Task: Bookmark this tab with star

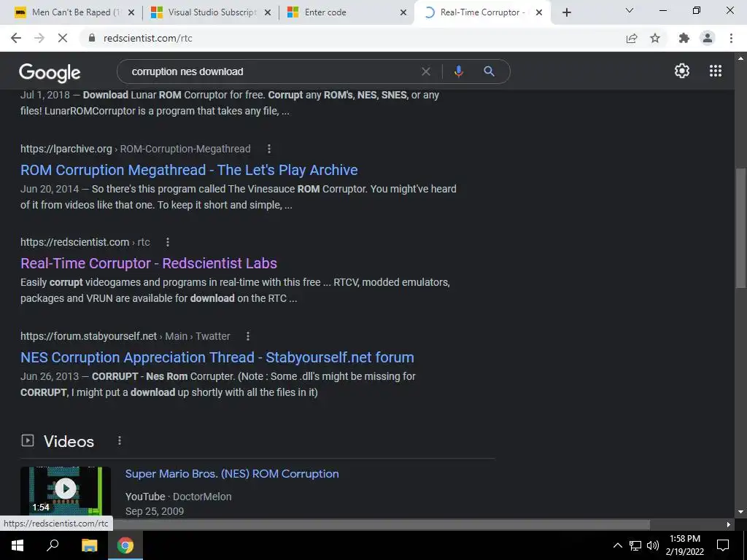Action: (655, 38)
